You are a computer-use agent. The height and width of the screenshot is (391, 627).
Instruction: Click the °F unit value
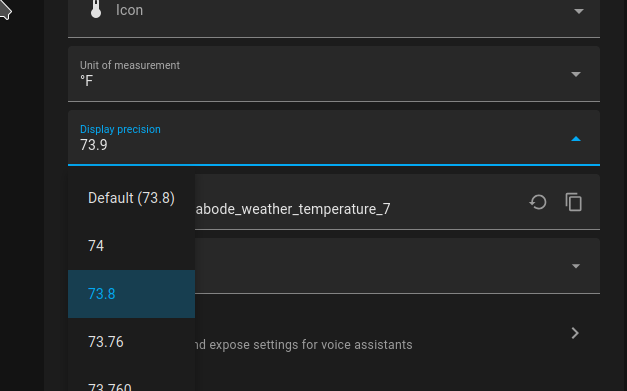[x=86, y=81]
